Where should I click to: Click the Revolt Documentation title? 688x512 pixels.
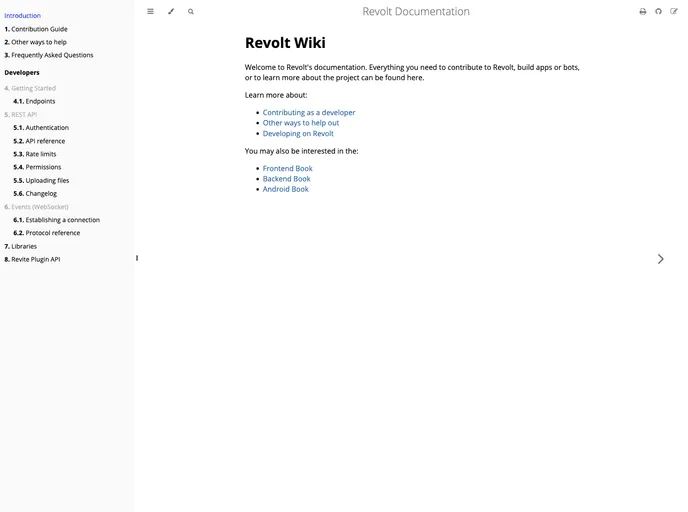coord(416,11)
